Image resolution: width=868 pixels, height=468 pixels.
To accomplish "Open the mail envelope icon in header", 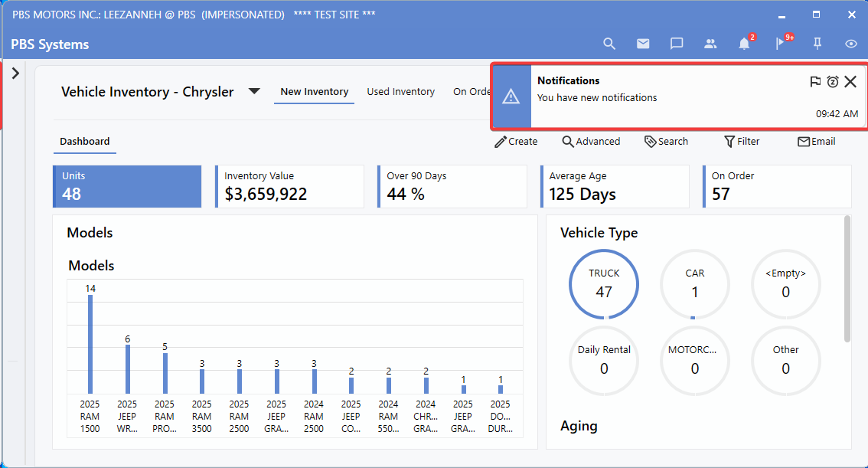I will click(643, 44).
